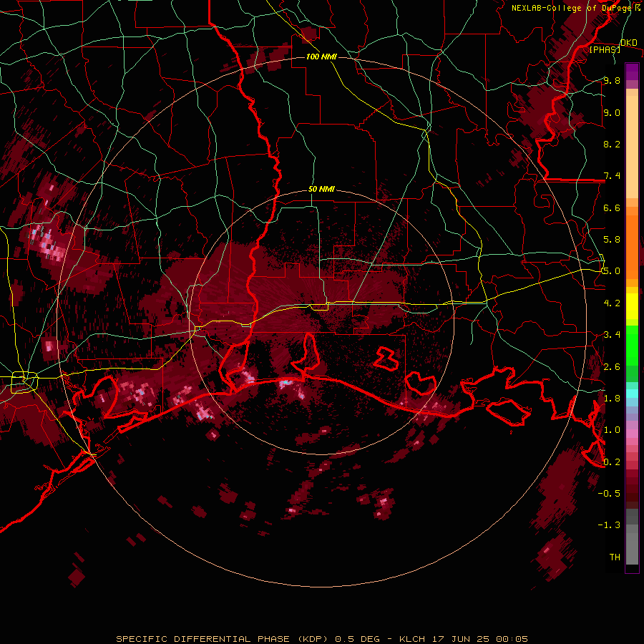This screenshot has width=644, height=644.
Task: Click the 6.6 value on the color scale
Action: (x=612, y=208)
